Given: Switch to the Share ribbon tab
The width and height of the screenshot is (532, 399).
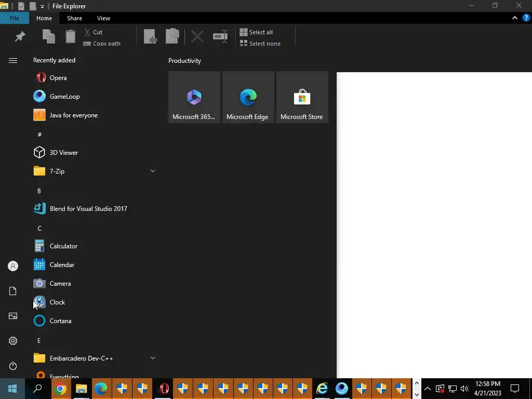Looking at the screenshot, I should click(74, 18).
